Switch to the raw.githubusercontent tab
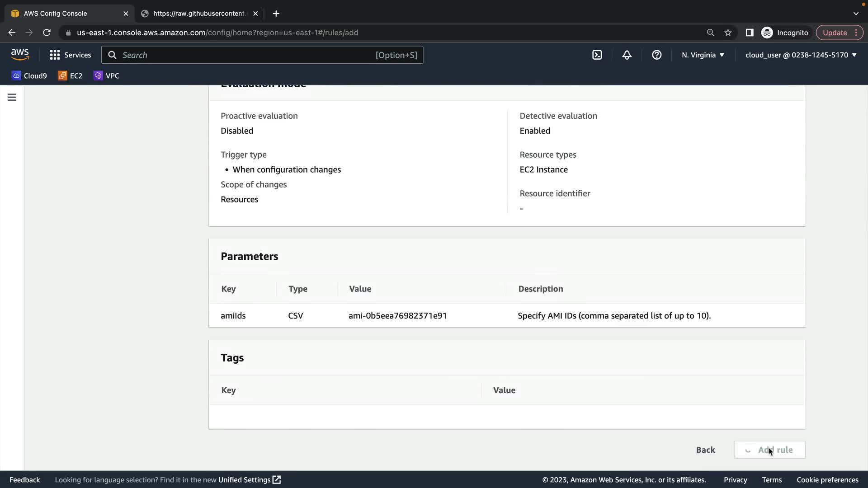 [199, 14]
